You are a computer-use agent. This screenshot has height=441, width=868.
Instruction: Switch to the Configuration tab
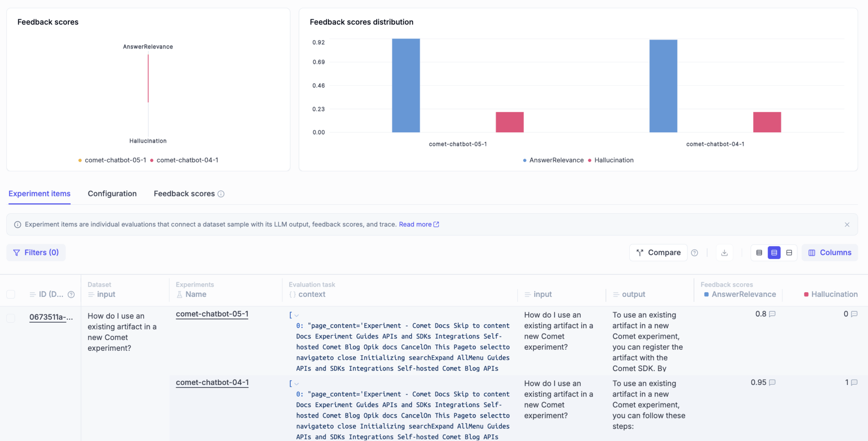point(112,194)
